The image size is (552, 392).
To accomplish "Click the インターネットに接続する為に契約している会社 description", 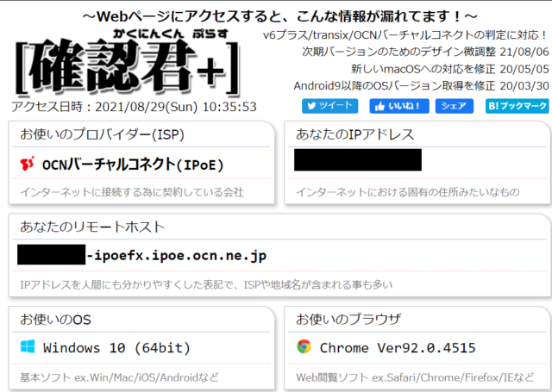I will click(x=132, y=191).
